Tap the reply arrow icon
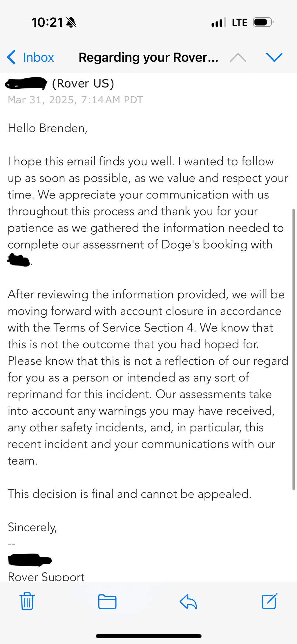 coord(188,601)
